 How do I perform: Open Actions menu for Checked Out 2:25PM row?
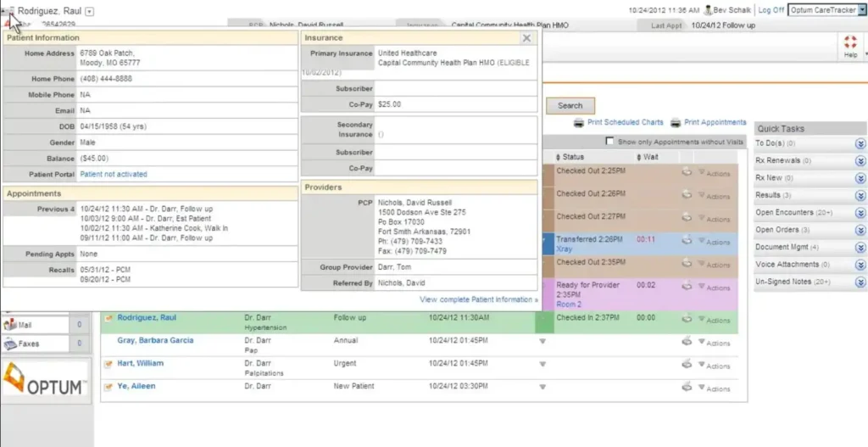[714, 173]
